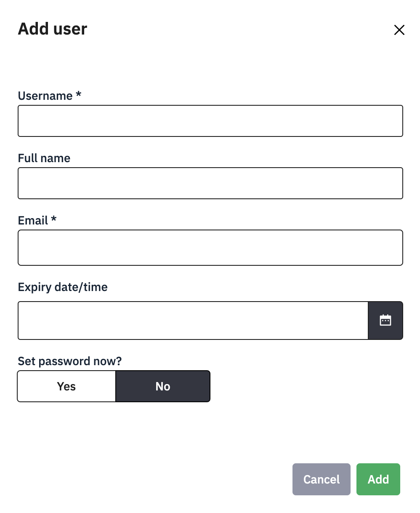Click the Full name label
Screen dimensions: 420x513
pos(44,158)
